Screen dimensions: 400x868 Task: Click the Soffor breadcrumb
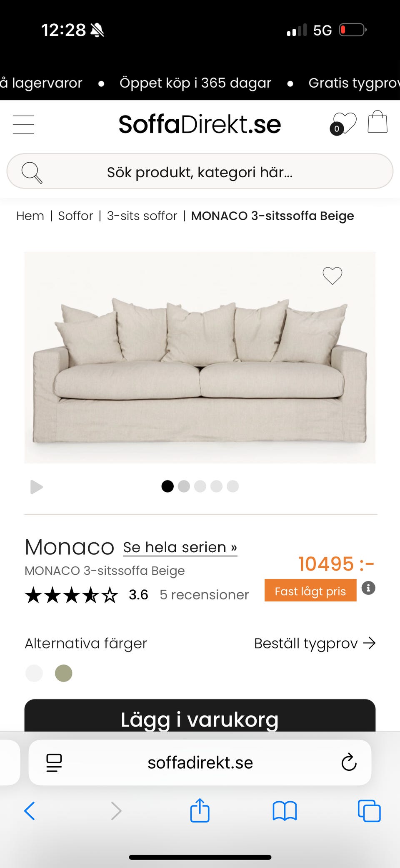coord(75,216)
